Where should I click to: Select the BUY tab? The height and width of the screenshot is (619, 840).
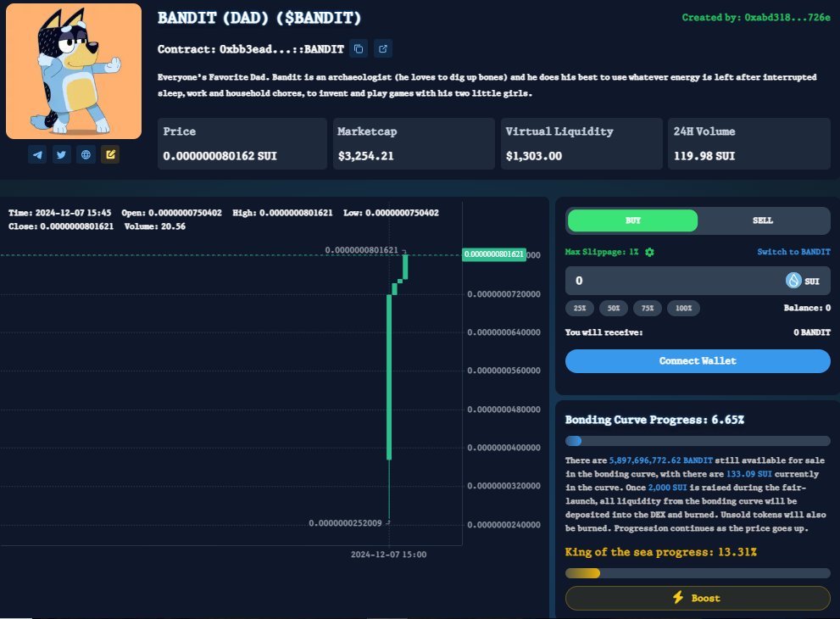tap(632, 220)
